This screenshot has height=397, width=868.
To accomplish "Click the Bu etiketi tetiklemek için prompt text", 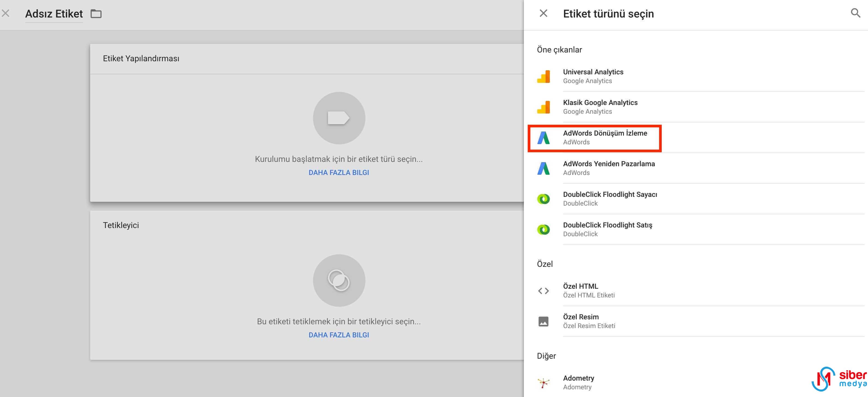I will pos(339,322).
